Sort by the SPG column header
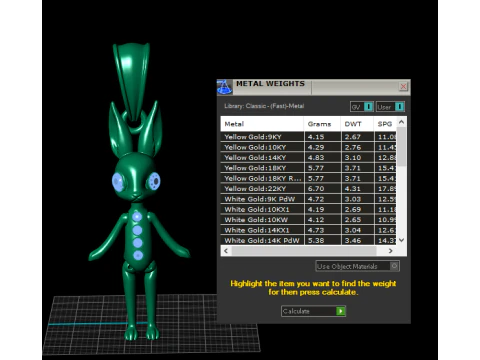 pos(385,124)
